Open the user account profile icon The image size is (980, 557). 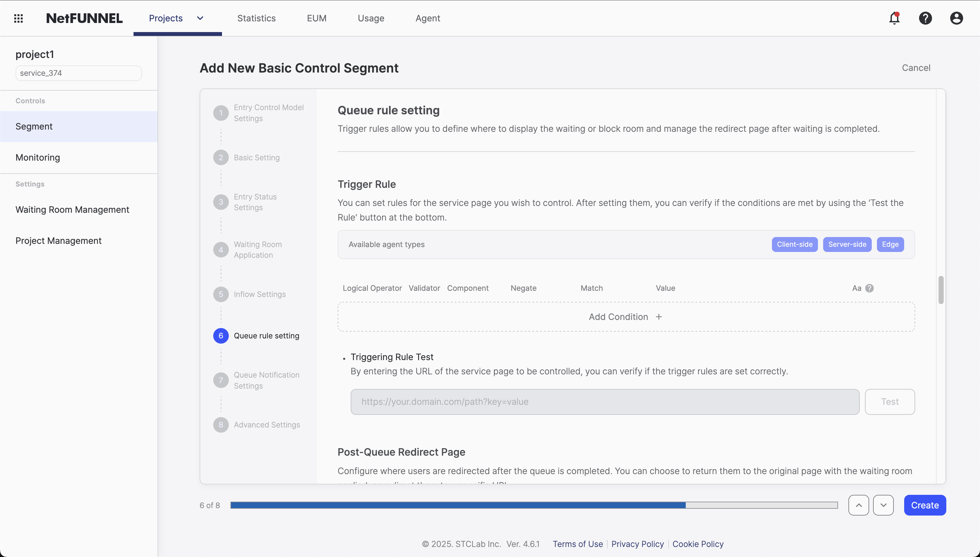(x=956, y=18)
